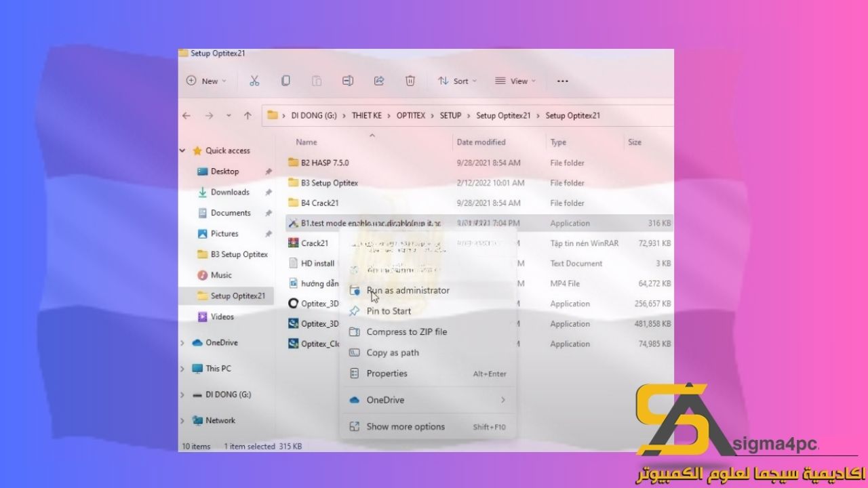Image resolution: width=868 pixels, height=488 pixels.
Task: Click the Pin to Start pin icon
Action: 354,311
